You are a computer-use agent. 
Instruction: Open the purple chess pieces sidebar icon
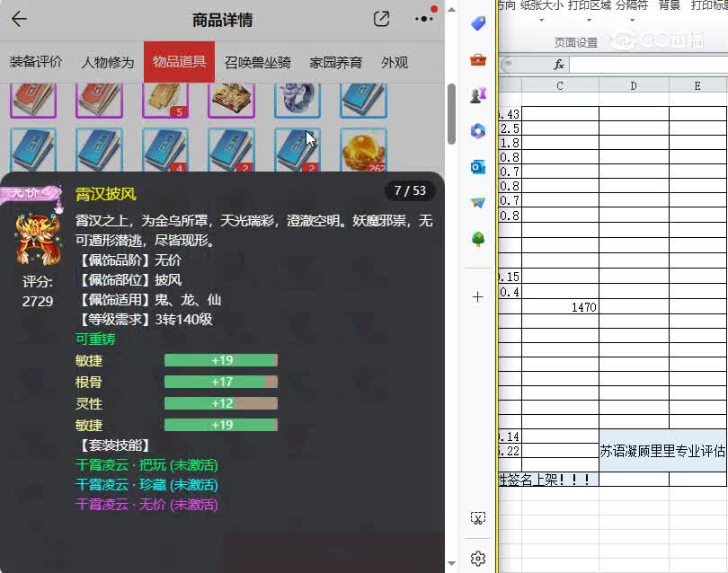tap(477, 96)
